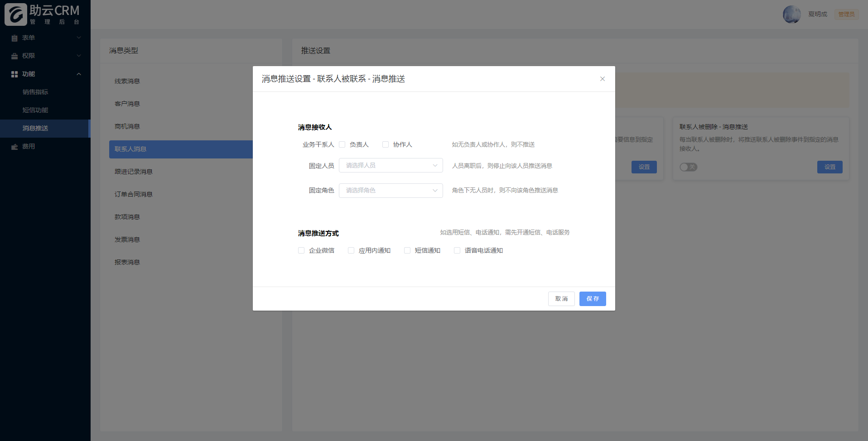
Task: Open the 费用 sidebar menu
Action: click(45, 147)
